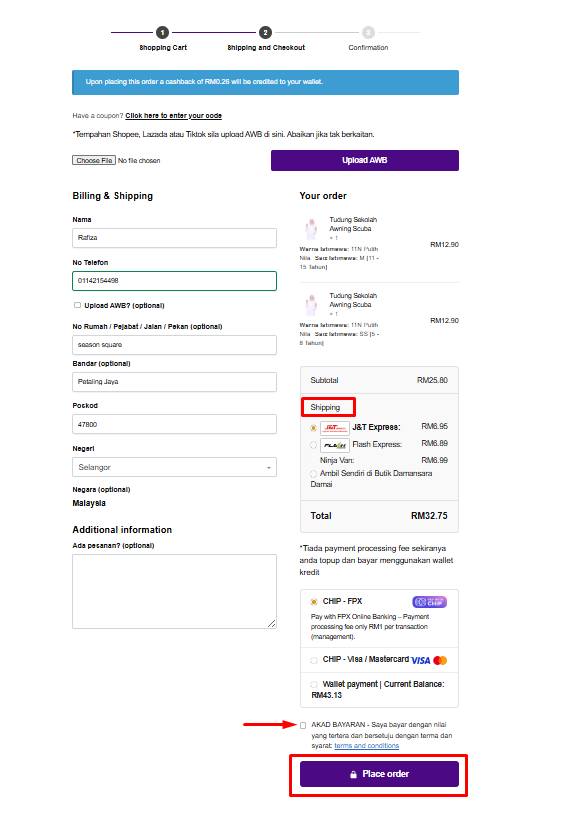Click the No Telefon input field

click(174, 281)
